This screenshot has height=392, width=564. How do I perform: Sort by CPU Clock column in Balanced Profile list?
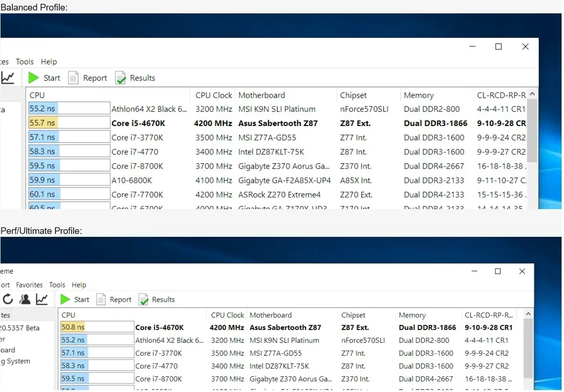click(213, 95)
